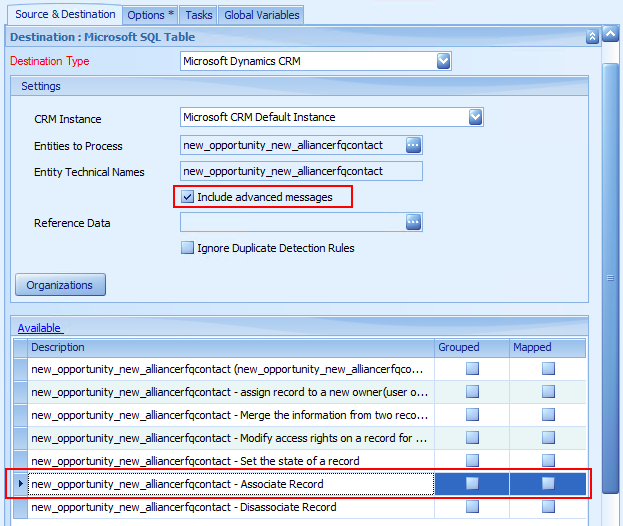Check Grouped for assign record row
The image size is (623, 526).
pos(472,392)
